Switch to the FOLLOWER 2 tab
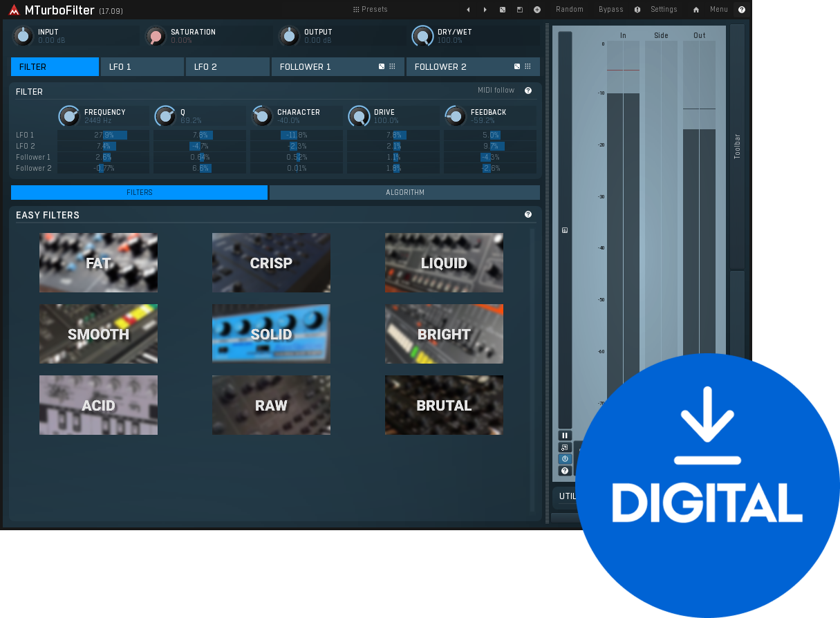Image resolution: width=840 pixels, height=618 pixels. tap(473, 67)
